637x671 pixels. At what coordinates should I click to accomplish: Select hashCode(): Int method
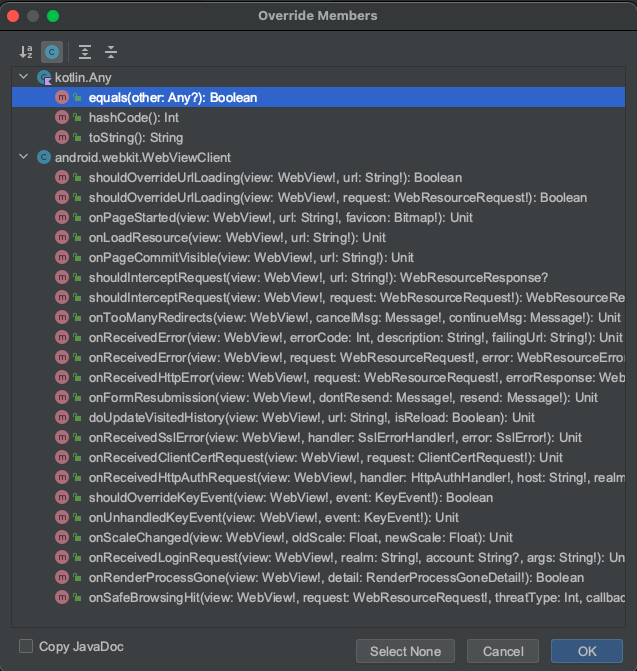point(318,118)
